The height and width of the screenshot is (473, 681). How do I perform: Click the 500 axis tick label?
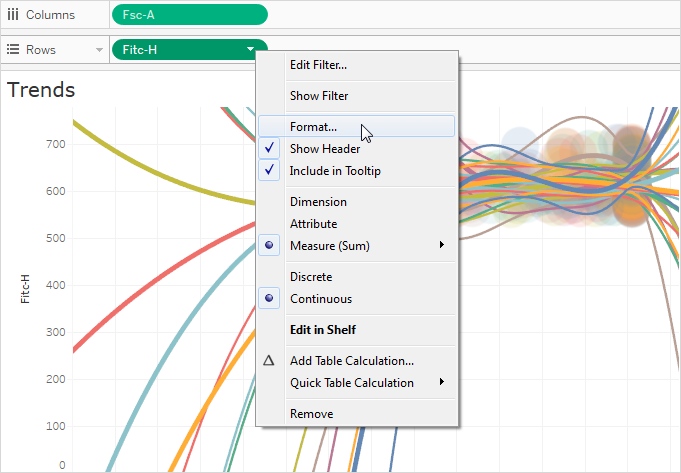pos(56,238)
